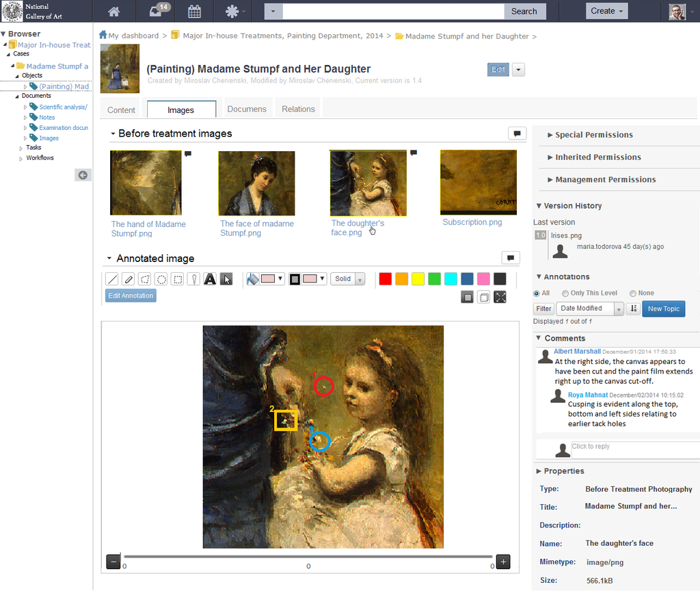Image resolution: width=700 pixels, height=591 pixels.
Task: Open the search scope dropdown
Action: [x=273, y=12]
